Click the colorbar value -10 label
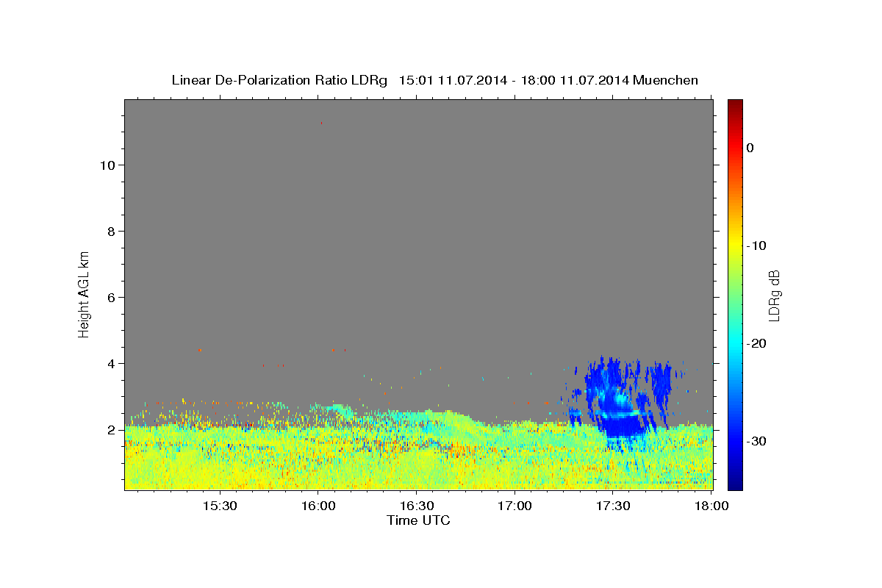Image resolution: width=882 pixels, height=588 pixels. [756, 245]
